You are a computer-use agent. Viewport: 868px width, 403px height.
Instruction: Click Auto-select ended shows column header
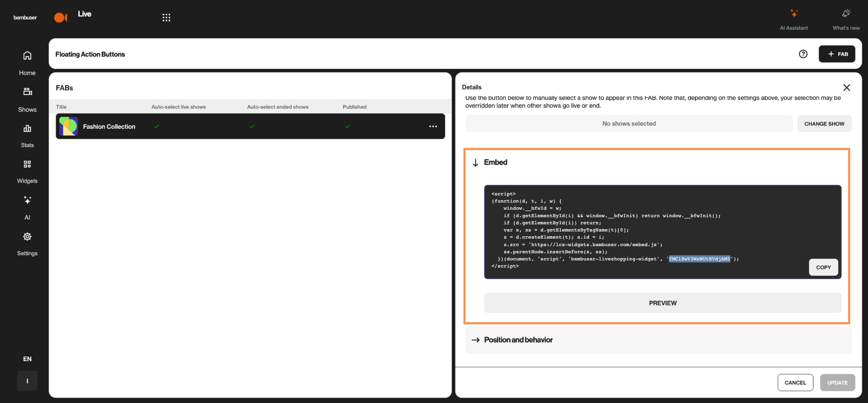click(x=278, y=107)
